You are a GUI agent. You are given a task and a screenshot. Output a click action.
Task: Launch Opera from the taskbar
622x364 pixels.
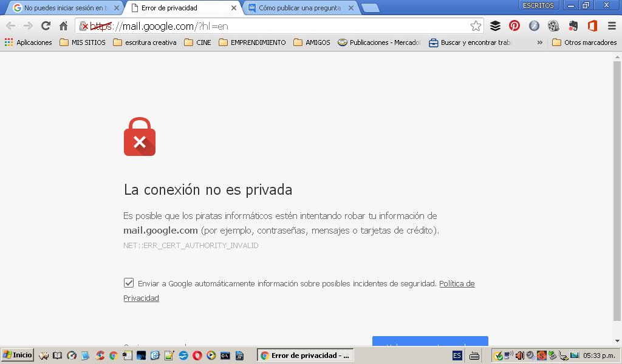(x=197, y=356)
